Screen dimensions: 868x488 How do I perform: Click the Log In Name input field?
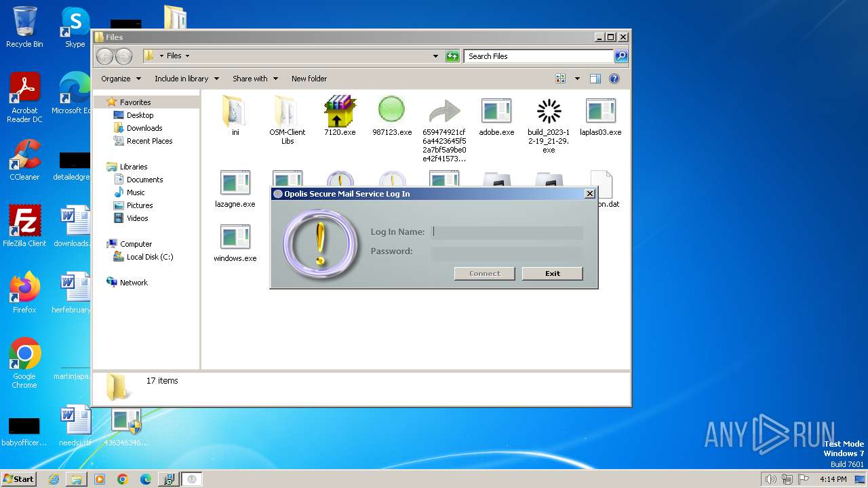tap(507, 232)
